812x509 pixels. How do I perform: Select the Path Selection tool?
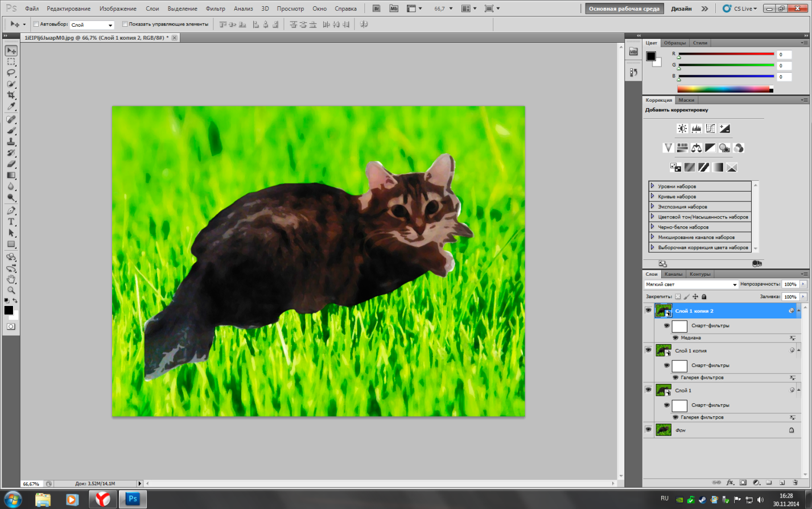tap(11, 233)
